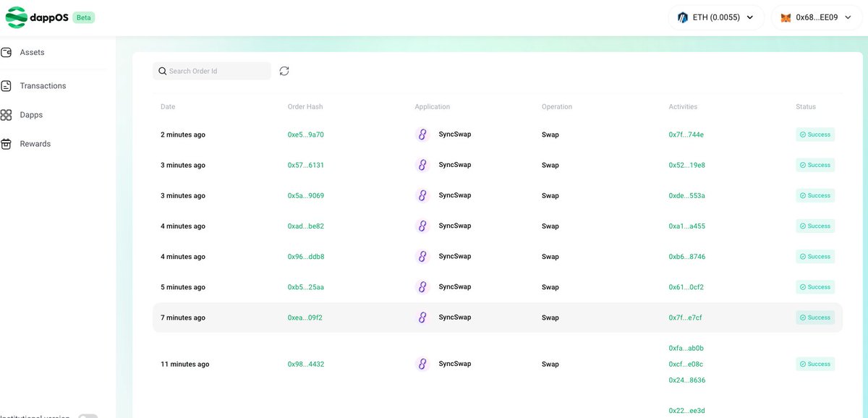Image resolution: width=868 pixels, height=418 pixels.
Task: Open order hash 0xad...be82
Action: (x=306, y=226)
